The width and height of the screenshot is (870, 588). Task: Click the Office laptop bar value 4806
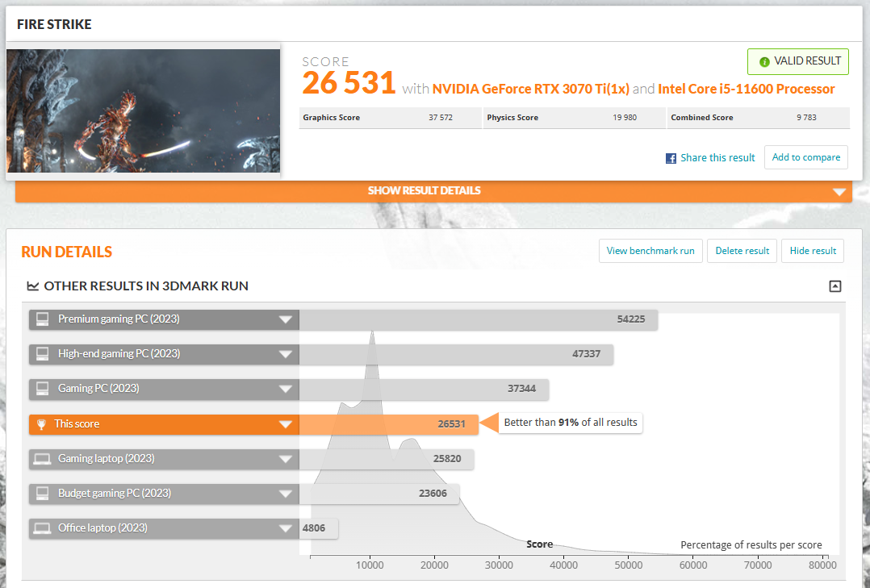click(x=313, y=528)
